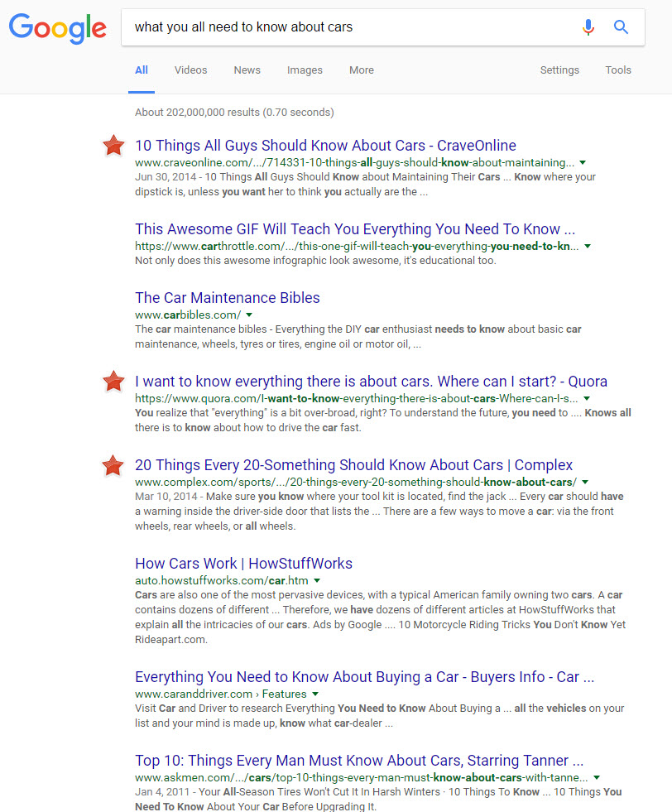Expand dropdown arrow next to carthrottle.com URL
Viewport: 672px width, 812px height.
pyautogui.click(x=588, y=246)
